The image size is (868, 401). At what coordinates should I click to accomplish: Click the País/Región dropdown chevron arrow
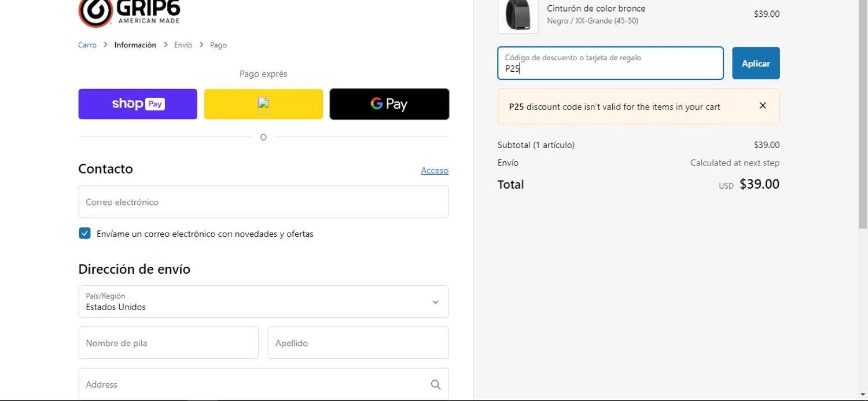(435, 302)
